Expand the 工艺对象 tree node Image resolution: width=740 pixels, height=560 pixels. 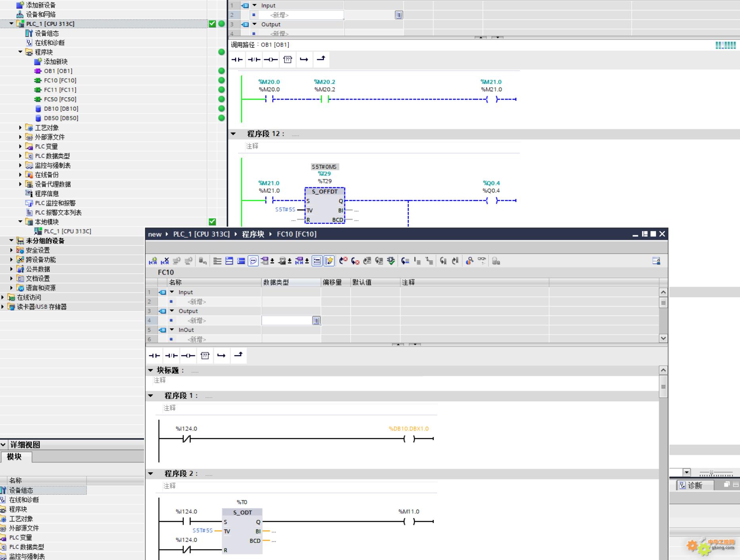(x=21, y=127)
